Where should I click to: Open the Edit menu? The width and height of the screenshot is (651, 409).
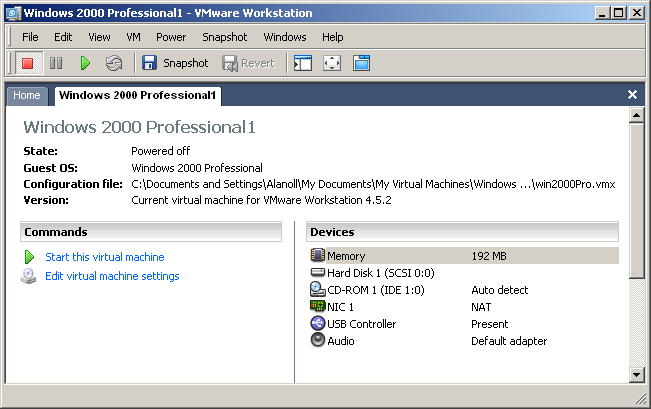(x=63, y=37)
